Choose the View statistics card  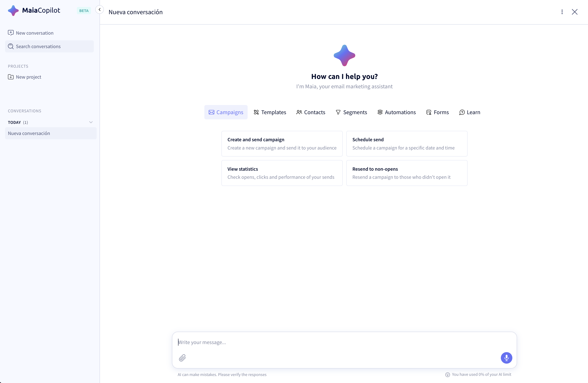point(282,173)
